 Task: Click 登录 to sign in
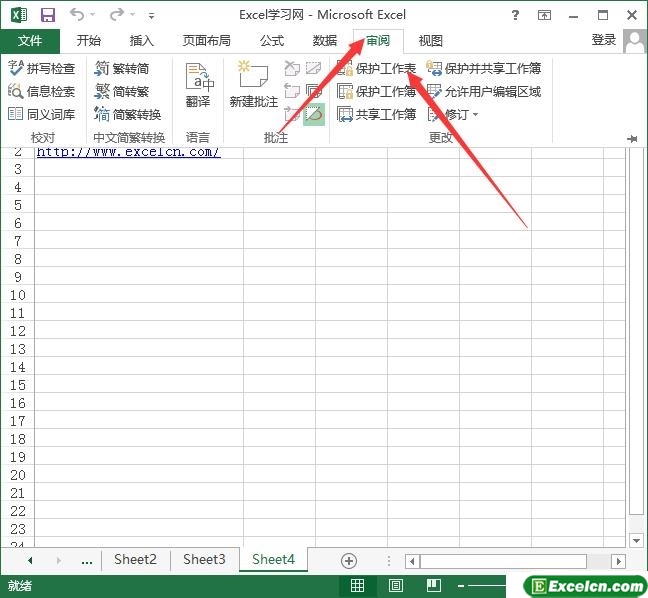coord(604,40)
